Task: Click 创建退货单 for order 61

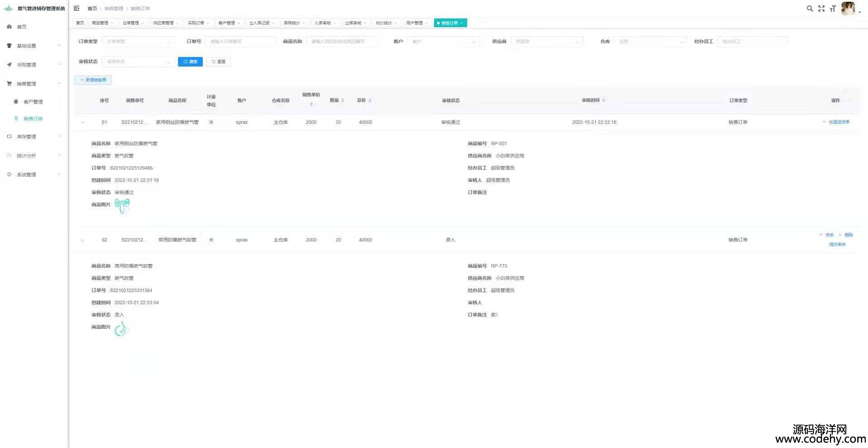Action: pos(836,122)
